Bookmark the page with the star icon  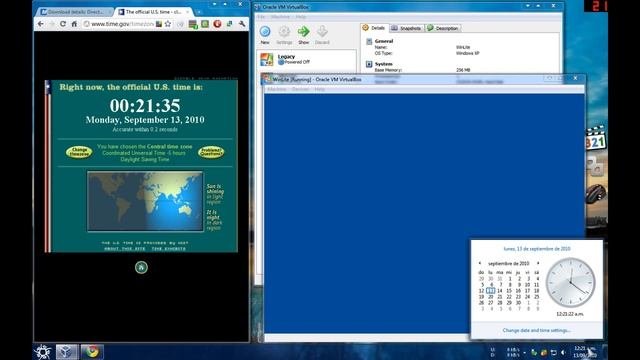tap(168, 24)
